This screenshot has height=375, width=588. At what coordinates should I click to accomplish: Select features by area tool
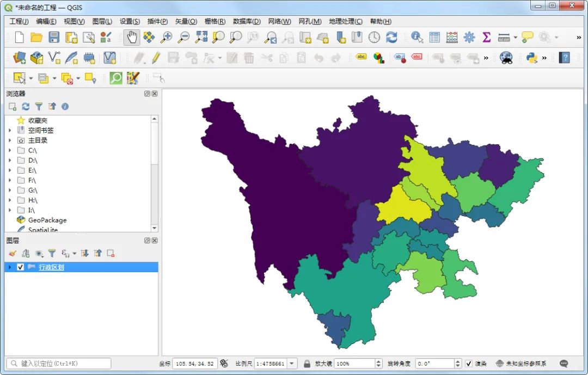[x=19, y=78]
